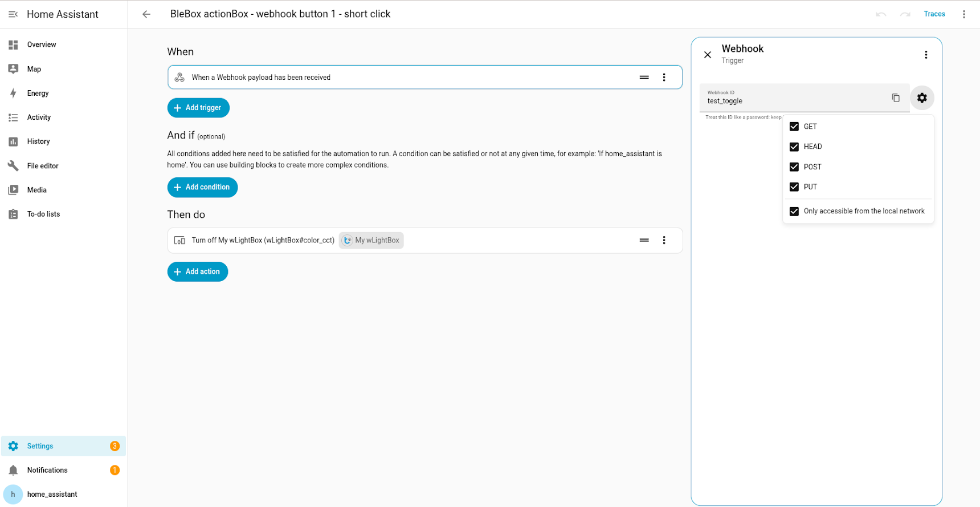Image resolution: width=980 pixels, height=507 pixels.
Task: Open the wLightBox action three-dot menu
Action: [x=664, y=240]
